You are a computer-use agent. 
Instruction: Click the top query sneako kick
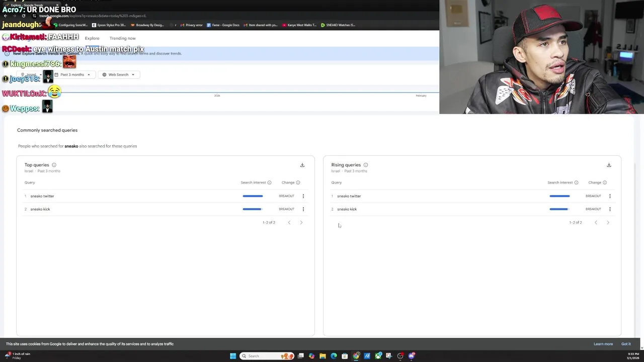(40, 209)
